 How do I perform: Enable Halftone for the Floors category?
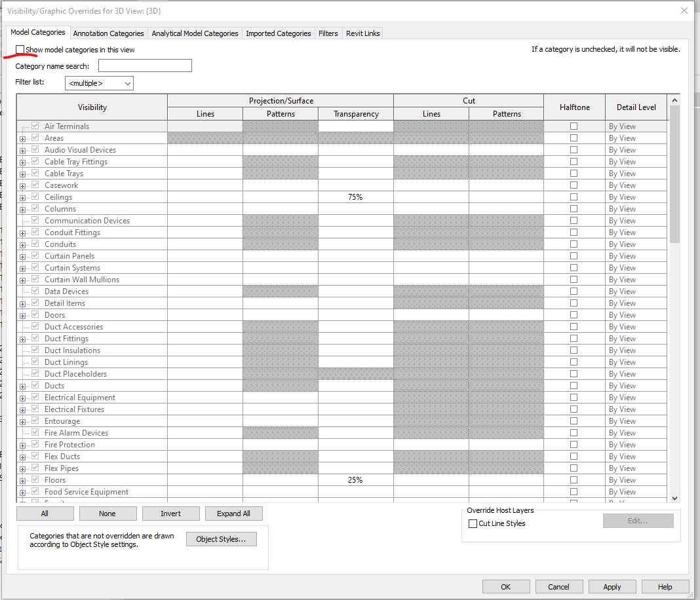[574, 479]
